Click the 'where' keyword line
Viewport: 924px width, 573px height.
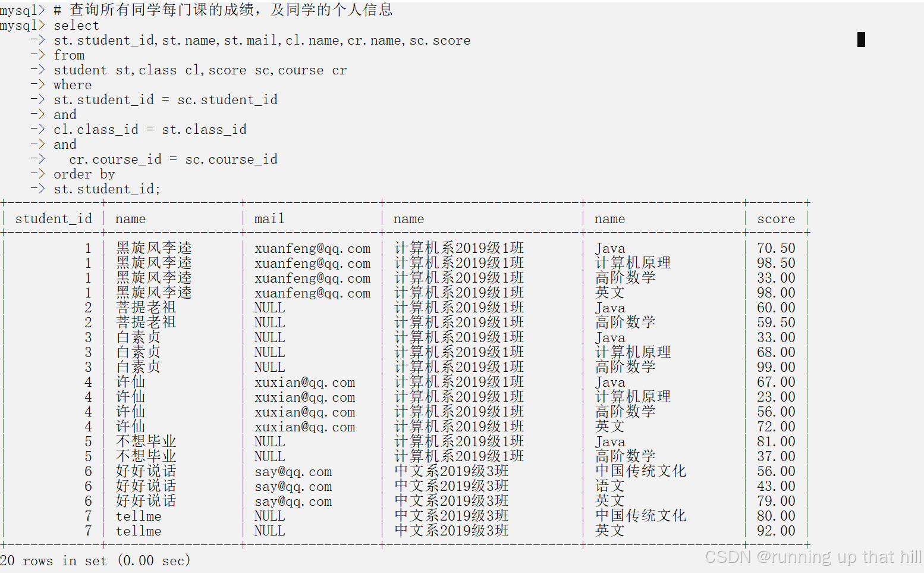73,85
